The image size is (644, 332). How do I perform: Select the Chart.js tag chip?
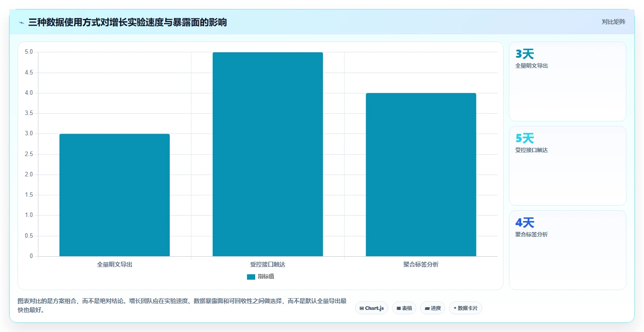click(372, 308)
